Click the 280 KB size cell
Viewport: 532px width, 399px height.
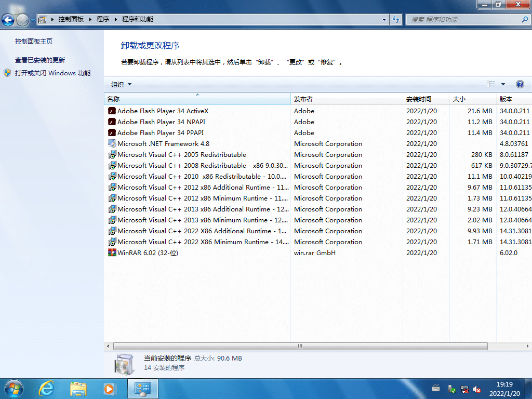point(482,154)
